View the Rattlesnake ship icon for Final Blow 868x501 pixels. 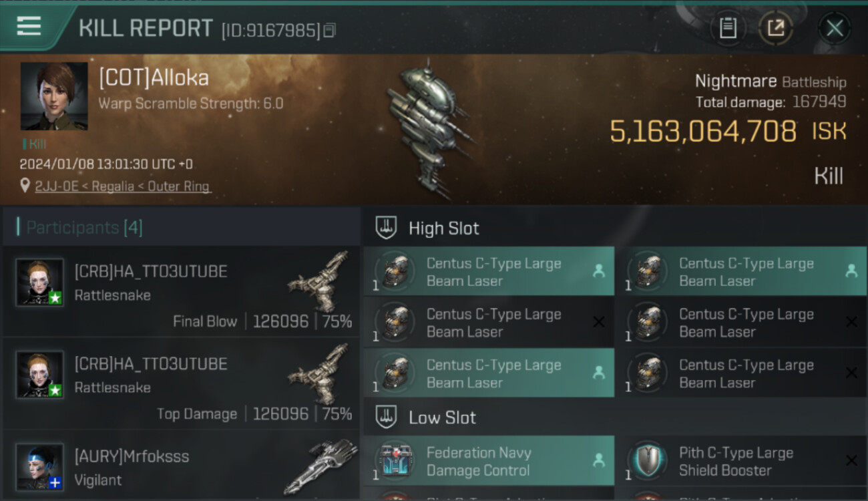[319, 282]
